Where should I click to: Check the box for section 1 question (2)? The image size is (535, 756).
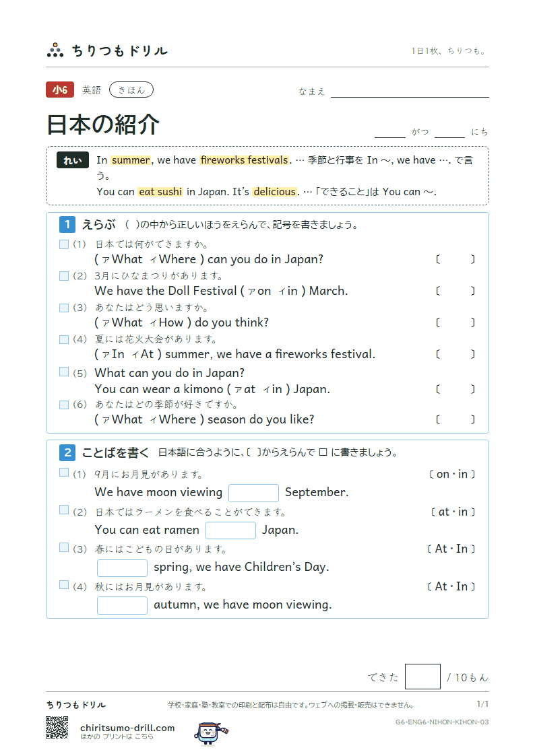64,276
